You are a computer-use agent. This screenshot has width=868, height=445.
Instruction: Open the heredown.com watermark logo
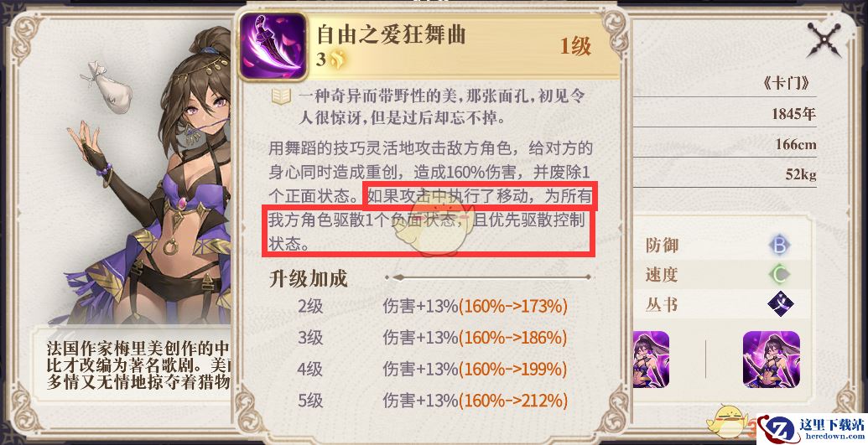click(810, 429)
